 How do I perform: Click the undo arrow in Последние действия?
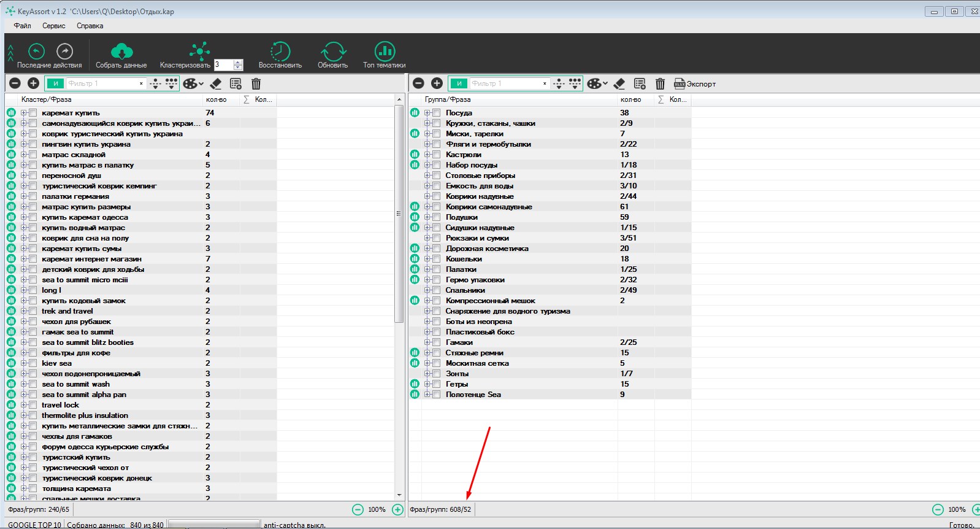click(36, 52)
